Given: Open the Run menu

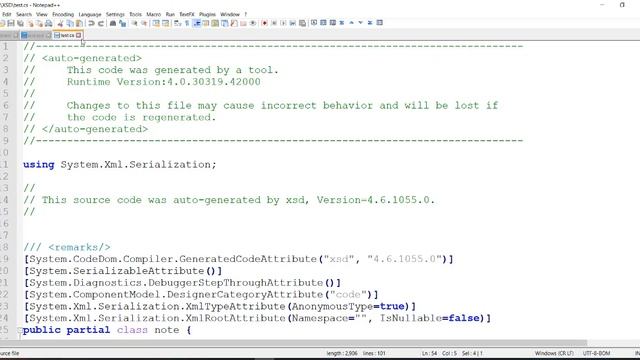Looking at the screenshot, I should pyautogui.click(x=170, y=14).
